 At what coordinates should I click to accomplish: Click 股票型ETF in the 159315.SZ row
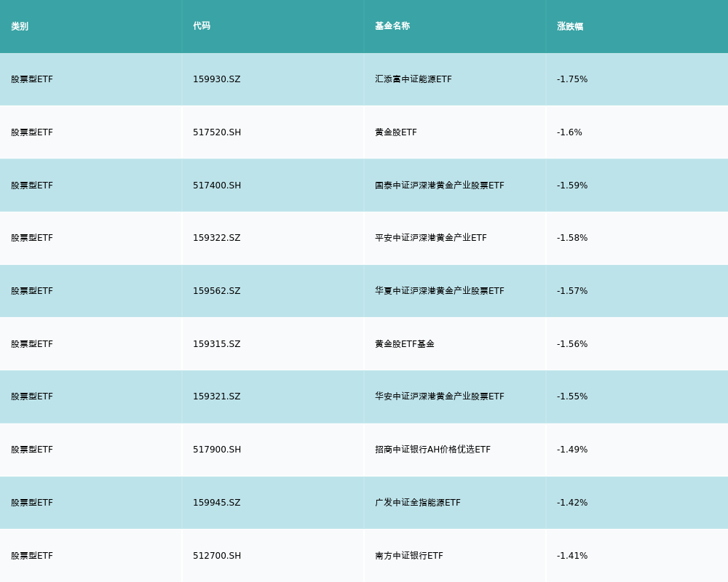click(x=32, y=344)
